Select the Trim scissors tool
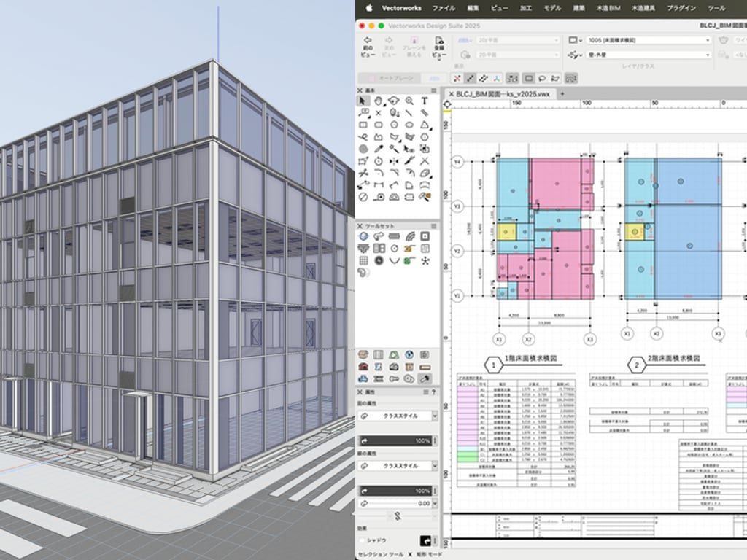 pyautogui.click(x=363, y=173)
